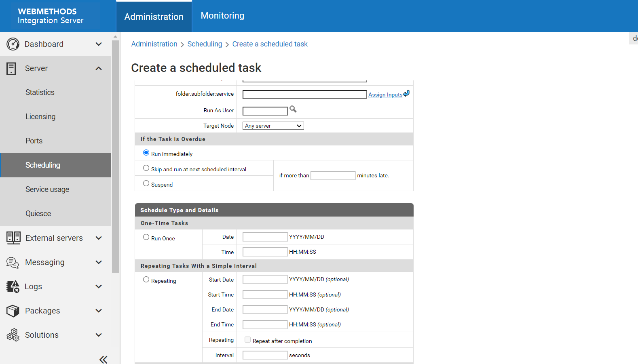
Task: Focus the Interval seconds field
Action: click(x=265, y=355)
